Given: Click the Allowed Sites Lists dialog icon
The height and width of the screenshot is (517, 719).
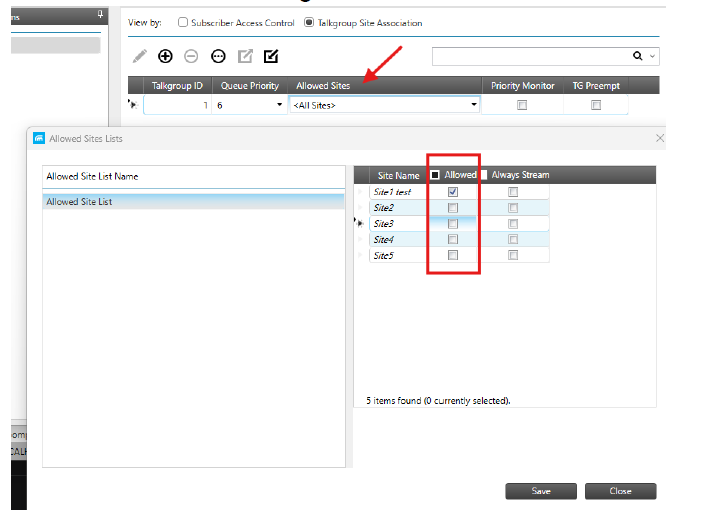Looking at the screenshot, I should coord(39,138).
